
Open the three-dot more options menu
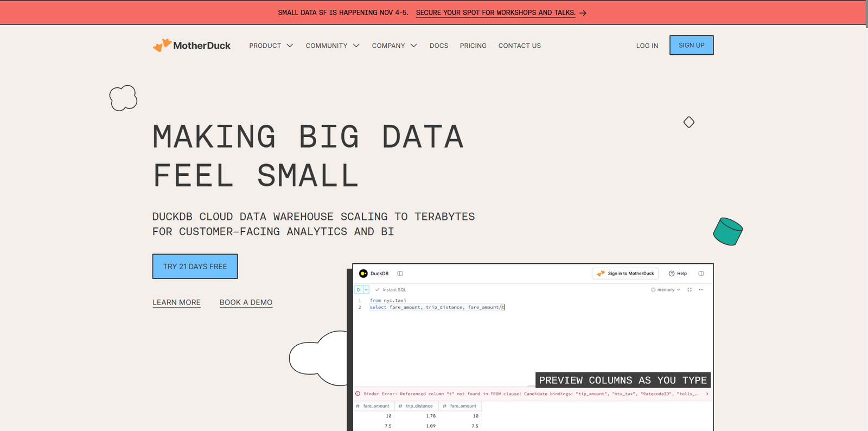[701, 290]
